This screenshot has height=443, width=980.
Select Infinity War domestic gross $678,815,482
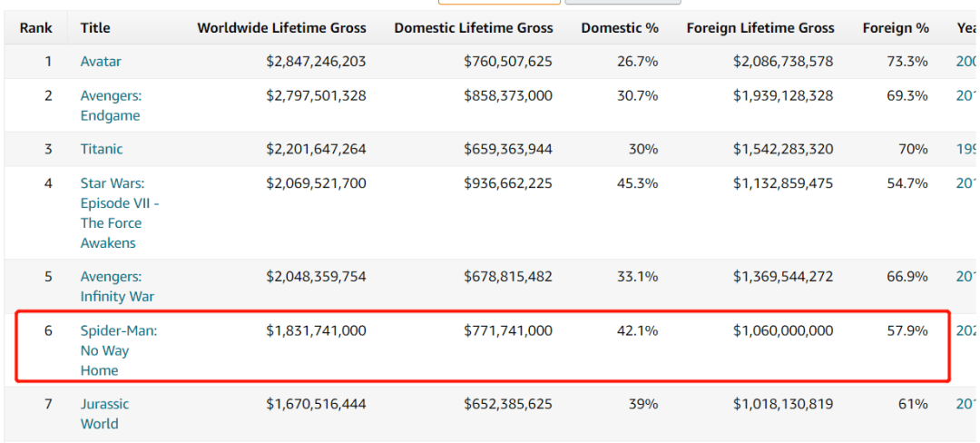[508, 276]
